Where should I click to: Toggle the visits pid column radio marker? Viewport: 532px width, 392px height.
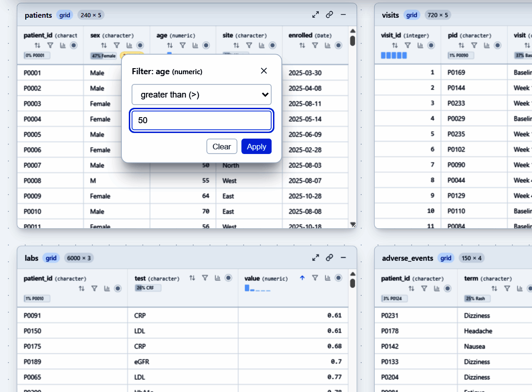(x=497, y=45)
